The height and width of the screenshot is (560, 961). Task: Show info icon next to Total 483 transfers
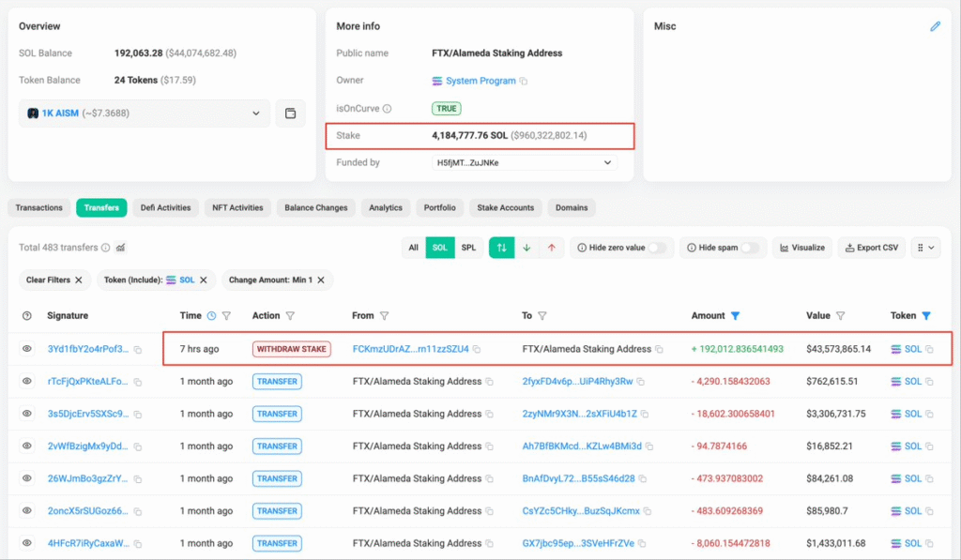[105, 248]
